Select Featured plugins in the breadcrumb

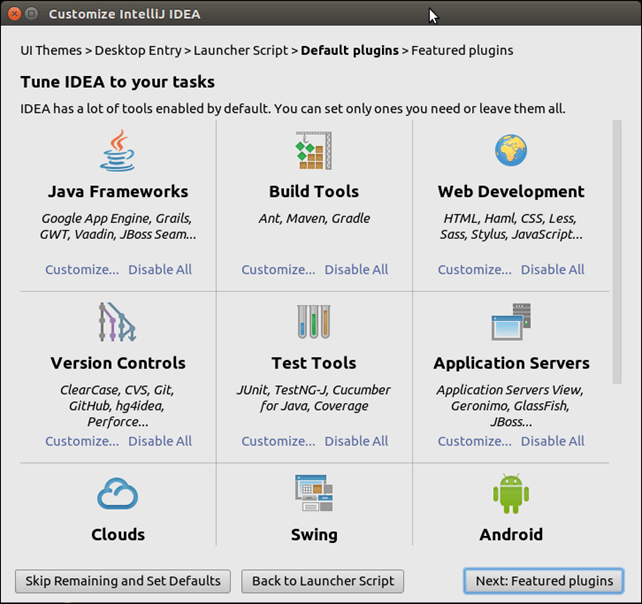[462, 50]
